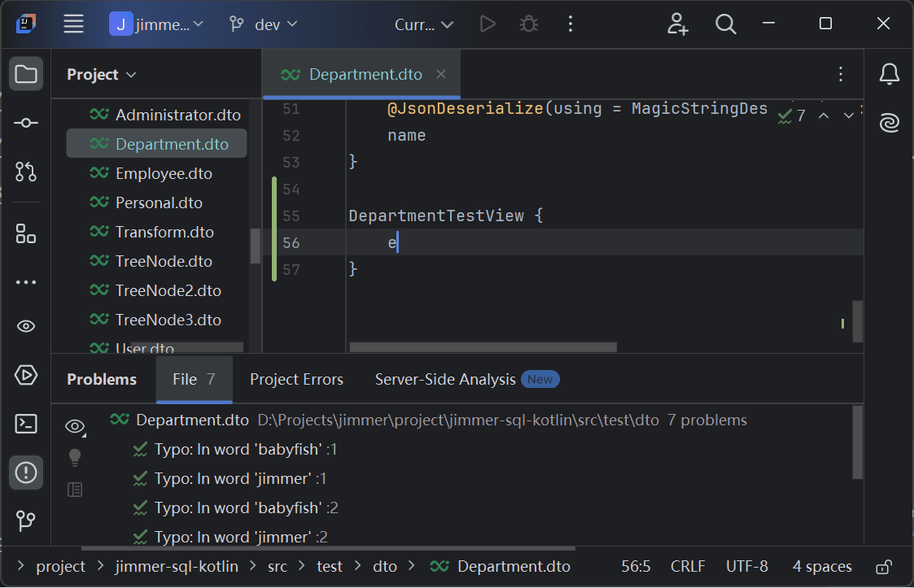Open the Commit tool window icon
The width and height of the screenshot is (914, 588).
(x=26, y=123)
